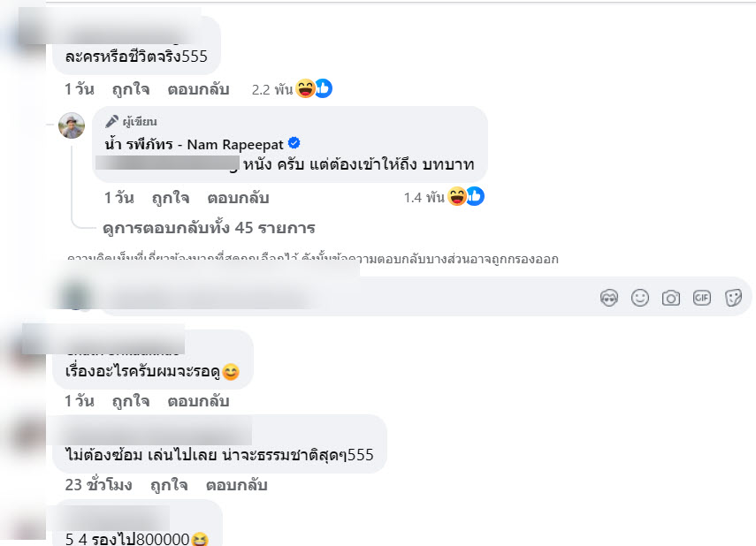The width and height of the screenshot is (756, 546).
Task: Reply to the ไม่ต้องซ้อม เล่นไปเลย comment
Action: click(x=237, y=485)
